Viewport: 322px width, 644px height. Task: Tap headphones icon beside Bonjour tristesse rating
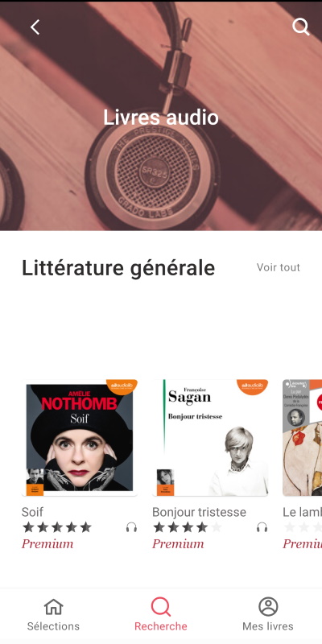262,527
